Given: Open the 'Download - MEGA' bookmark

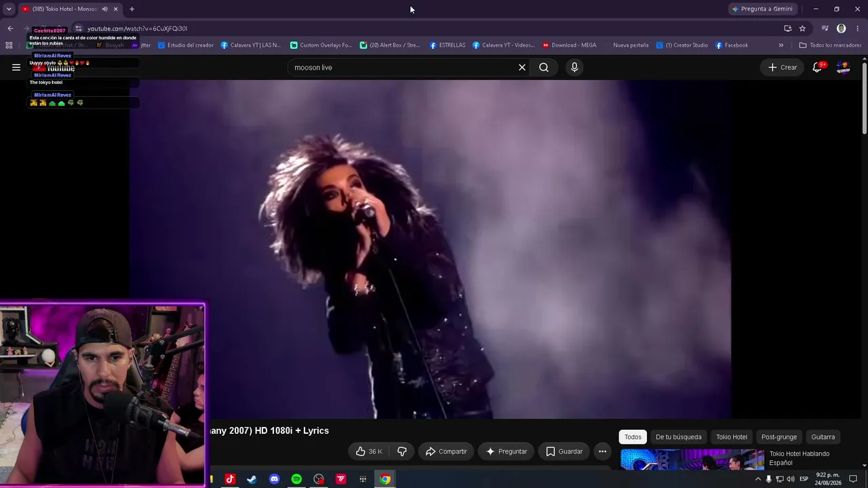Looking at the screenshot, I should pyautogui.click(x=570, y=45).
